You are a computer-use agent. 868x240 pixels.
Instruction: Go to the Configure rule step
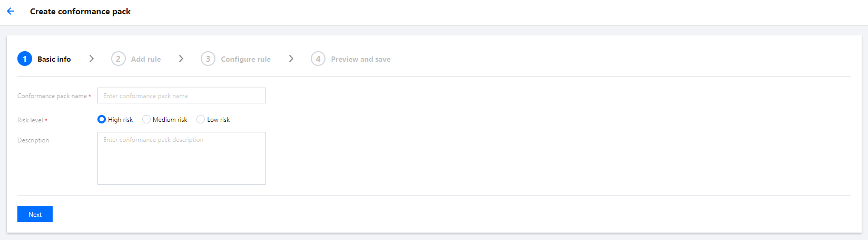(x=245, y=59)
